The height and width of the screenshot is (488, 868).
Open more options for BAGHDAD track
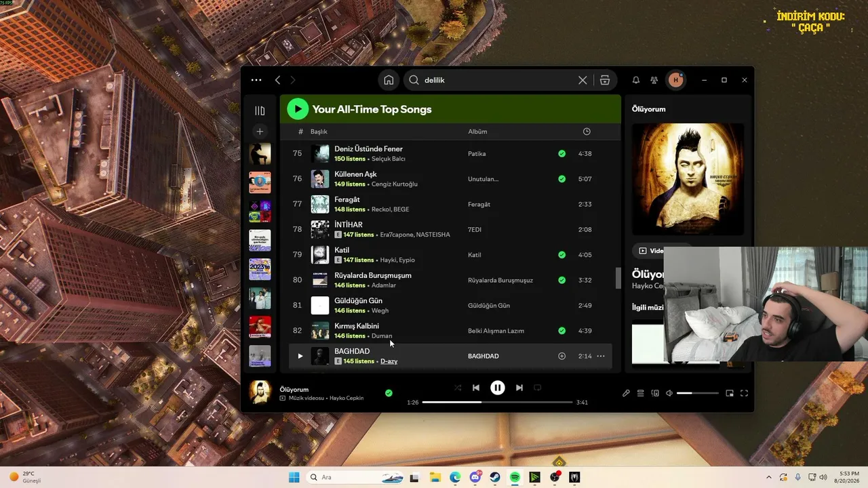(x=601, y=356)
